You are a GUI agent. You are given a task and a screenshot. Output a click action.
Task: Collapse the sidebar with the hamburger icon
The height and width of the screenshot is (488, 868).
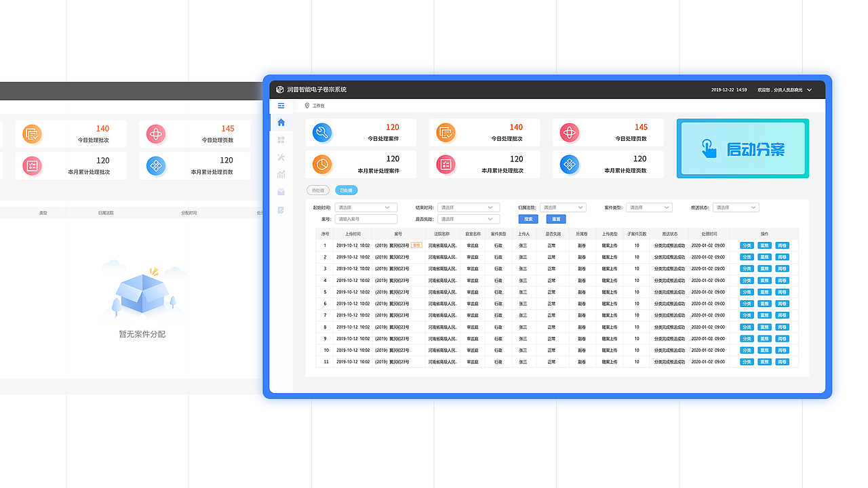[x=281, y=106]
